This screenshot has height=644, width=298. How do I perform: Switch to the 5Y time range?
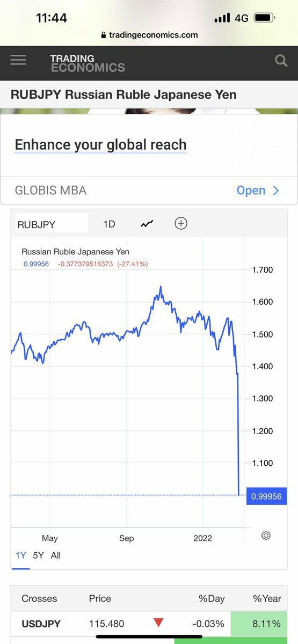tap(39, 555)
